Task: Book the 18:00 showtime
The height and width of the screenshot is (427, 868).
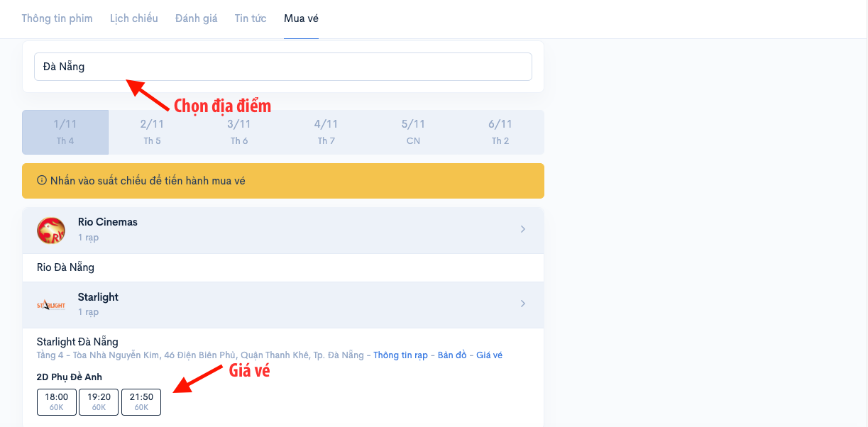Action: click(x=57, y=401)
